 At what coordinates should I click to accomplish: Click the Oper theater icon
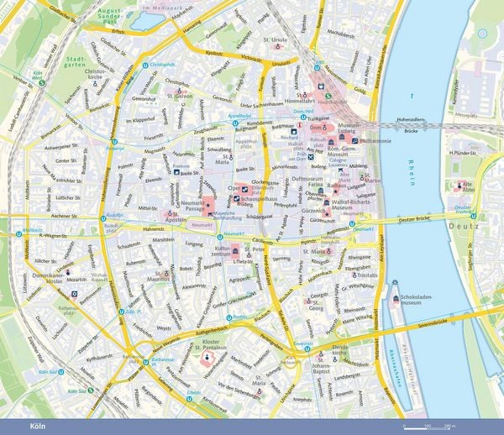pyautogui.click(x=244, y=189)
